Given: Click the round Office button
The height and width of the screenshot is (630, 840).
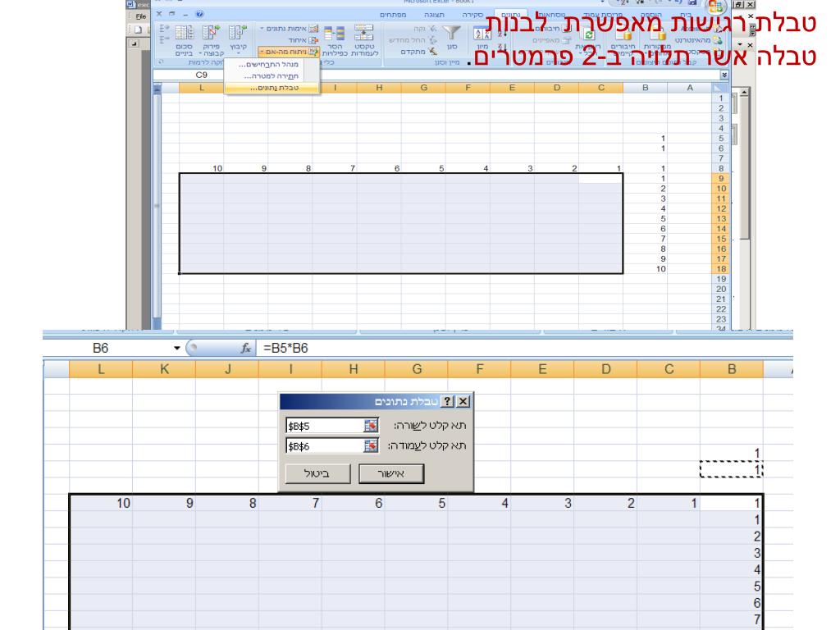Looking at the screenshot, I should [715, 7].
